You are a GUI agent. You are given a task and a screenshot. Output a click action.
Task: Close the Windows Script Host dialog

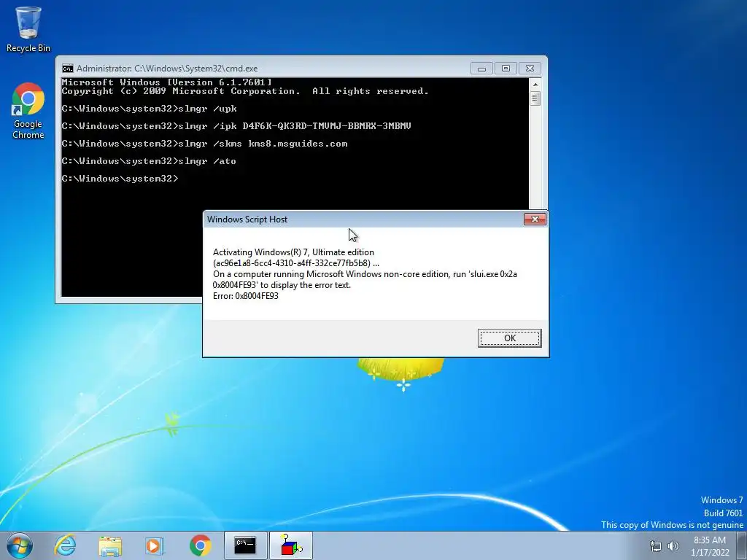click(x=535, y=219)
